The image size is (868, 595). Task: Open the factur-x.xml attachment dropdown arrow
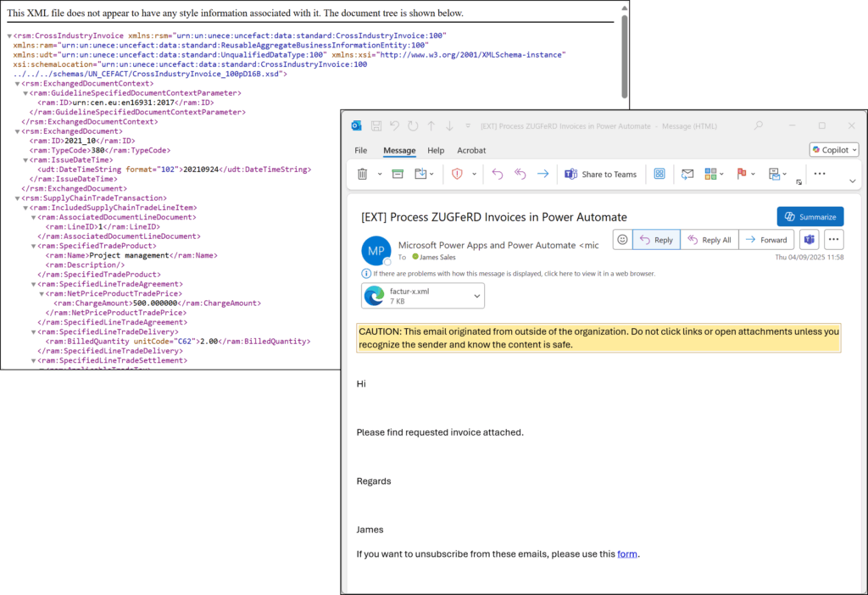click(x=476, y=296)
